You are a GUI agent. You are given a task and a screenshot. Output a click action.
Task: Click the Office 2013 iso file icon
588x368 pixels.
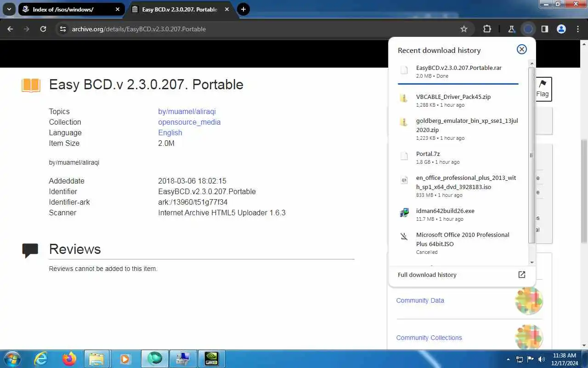pyautogui.click(x=404, y=180)
